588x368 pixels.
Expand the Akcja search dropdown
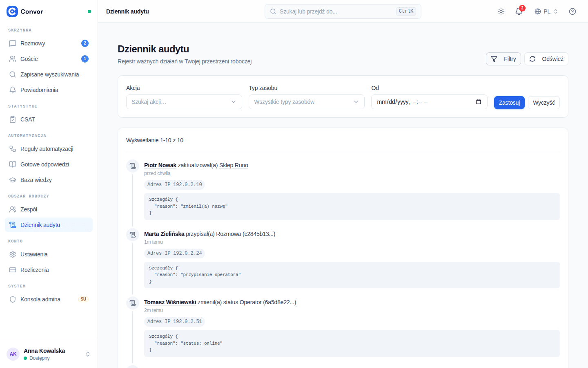[184, 102]
